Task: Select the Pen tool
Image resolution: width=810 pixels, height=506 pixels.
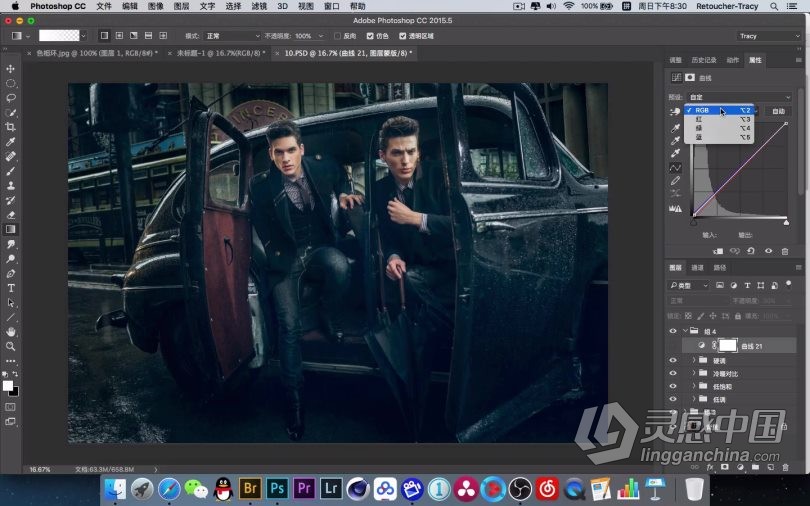Action: click(10, 273)
